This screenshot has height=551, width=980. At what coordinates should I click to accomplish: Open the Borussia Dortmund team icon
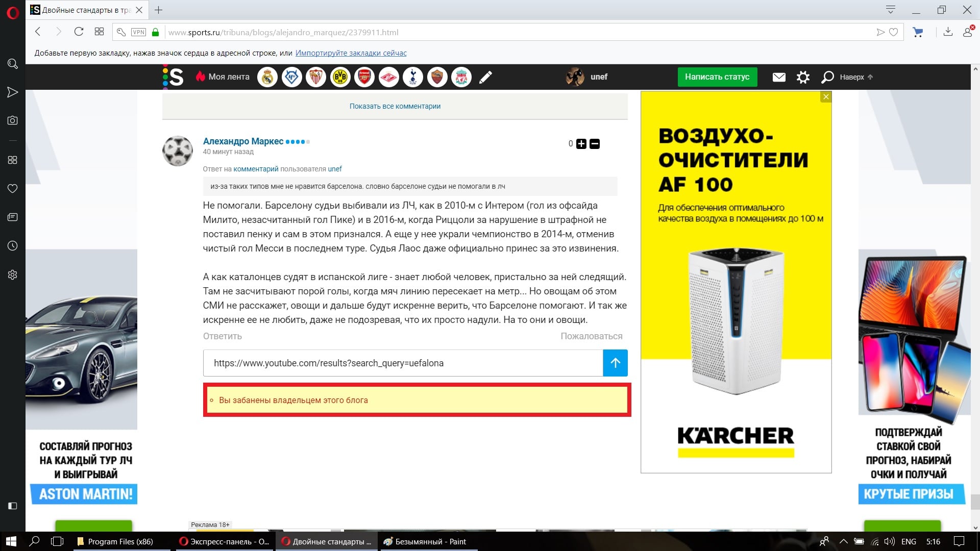pos(340,77)
